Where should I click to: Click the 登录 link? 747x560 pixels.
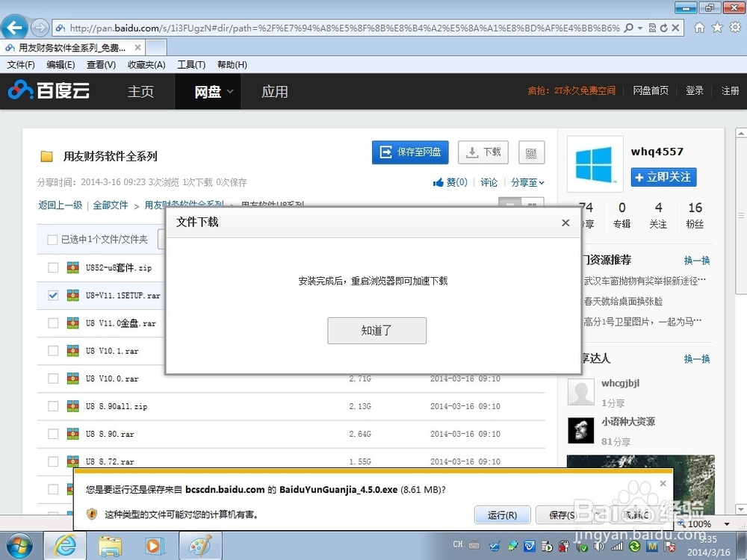click(x=694, y=90)
